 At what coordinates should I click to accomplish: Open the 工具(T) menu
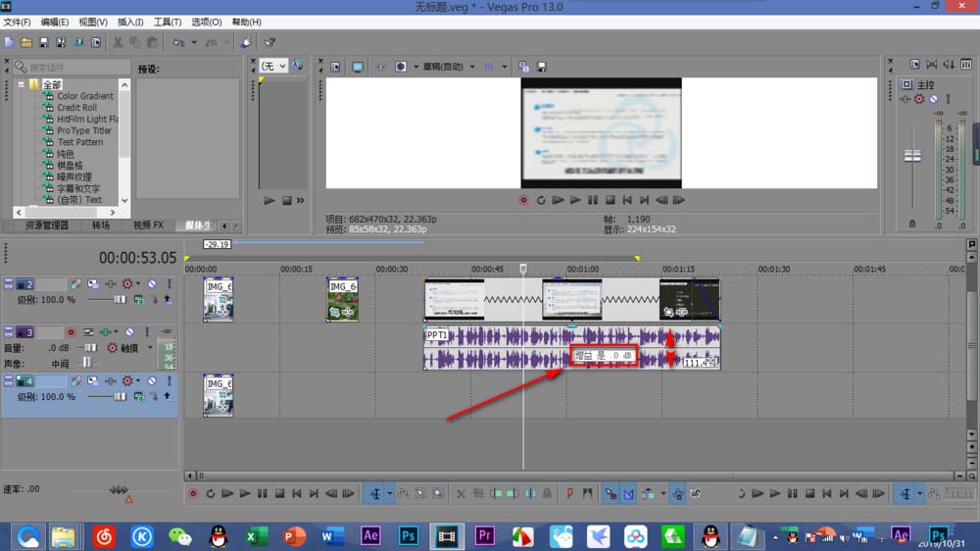coord(168,22)
